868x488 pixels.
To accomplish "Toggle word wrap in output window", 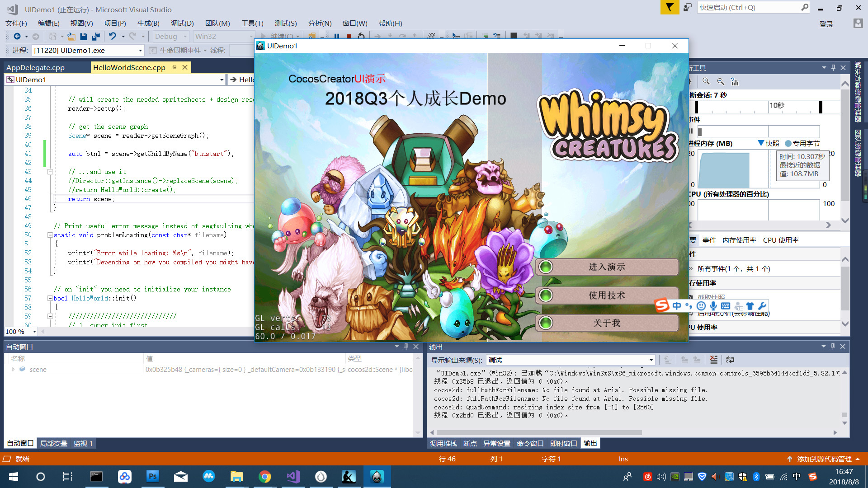I will click(x=730, y=360).
